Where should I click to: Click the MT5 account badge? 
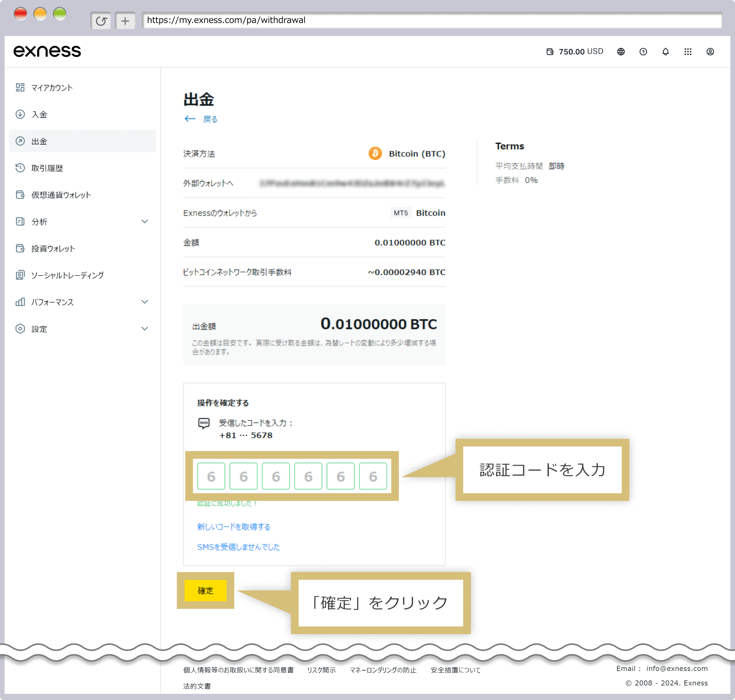(x=401, y=213)
